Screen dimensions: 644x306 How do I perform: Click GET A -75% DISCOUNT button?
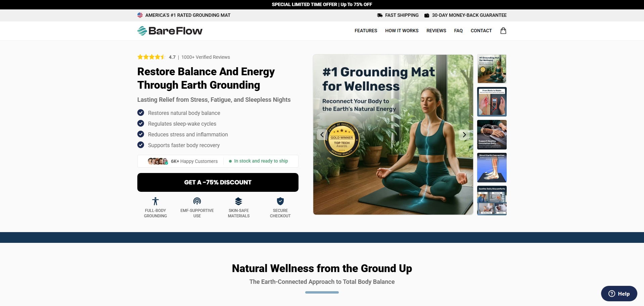[218, 182]
